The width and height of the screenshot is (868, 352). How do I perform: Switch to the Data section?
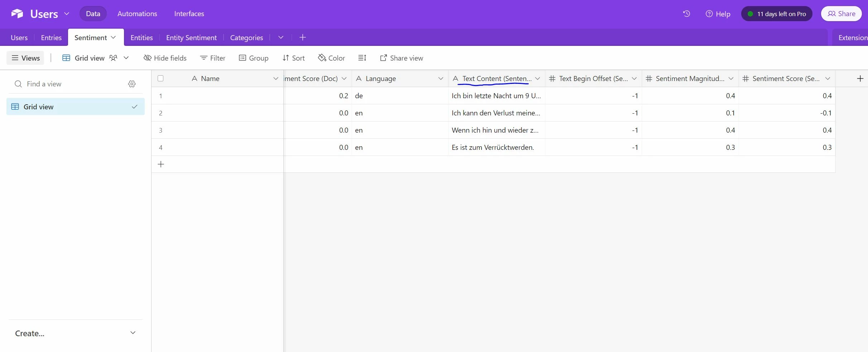[93, 14]
